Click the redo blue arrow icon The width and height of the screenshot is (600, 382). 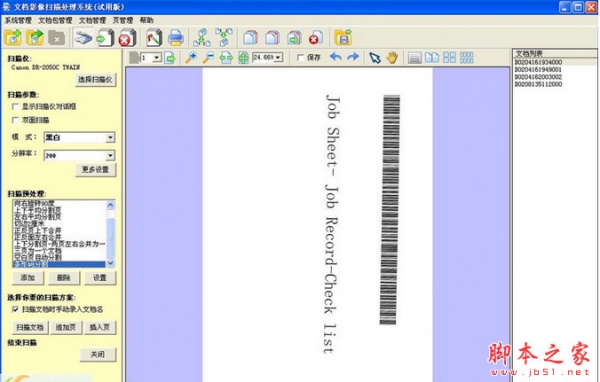353,57
